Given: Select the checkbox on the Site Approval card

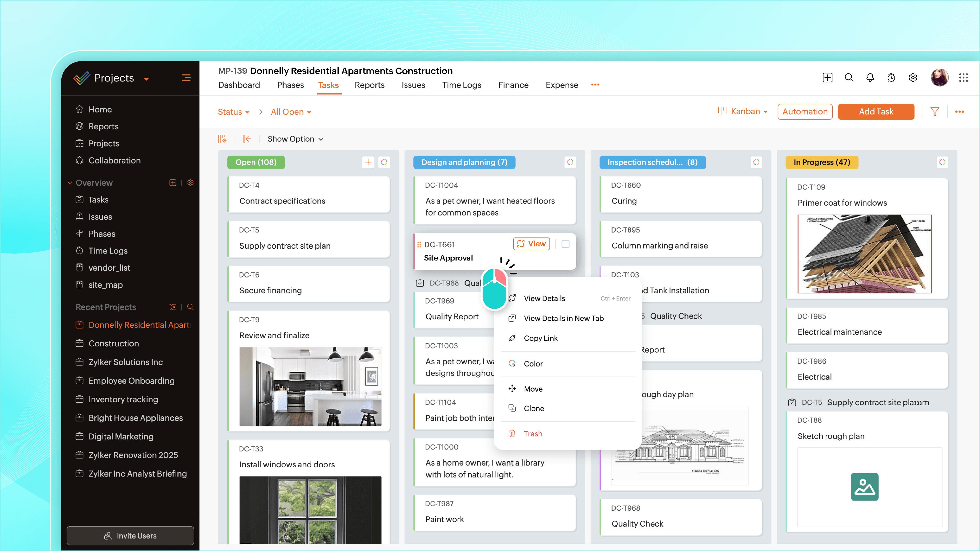Looking at the screenshot, I should 566,244.
